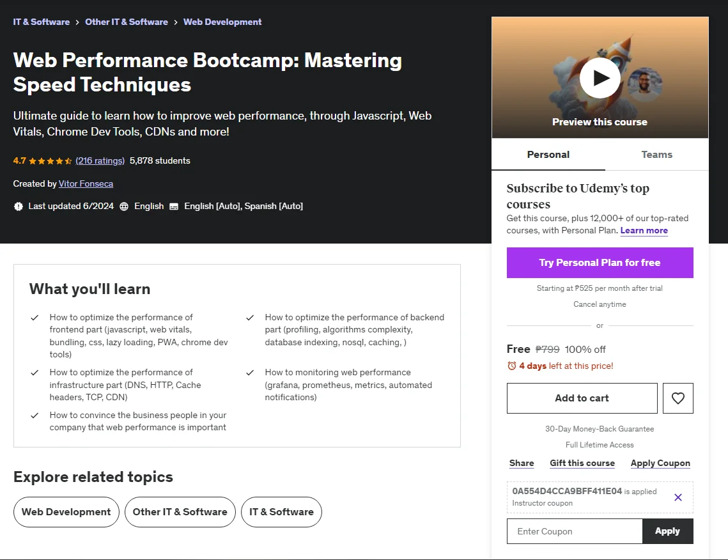Viewport: 728px width, 560px height.
Task: Play the course preview video
Action: pos(600,78)
